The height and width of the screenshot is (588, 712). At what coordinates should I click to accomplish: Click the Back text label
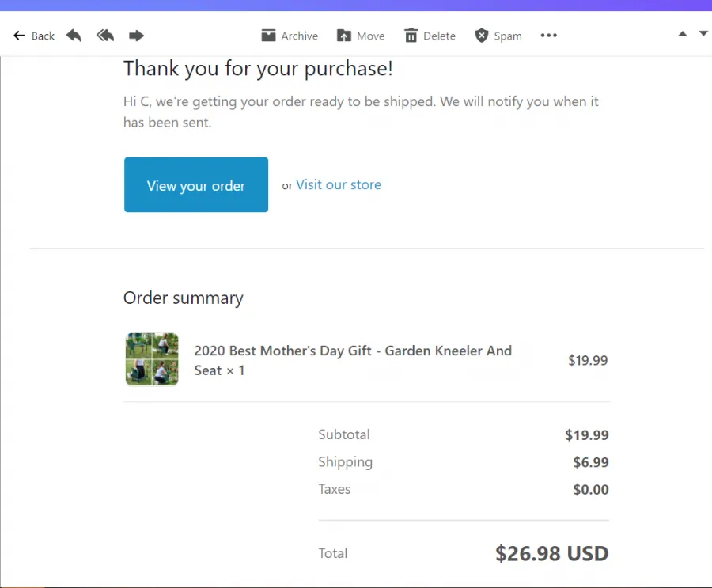(43, 36)
